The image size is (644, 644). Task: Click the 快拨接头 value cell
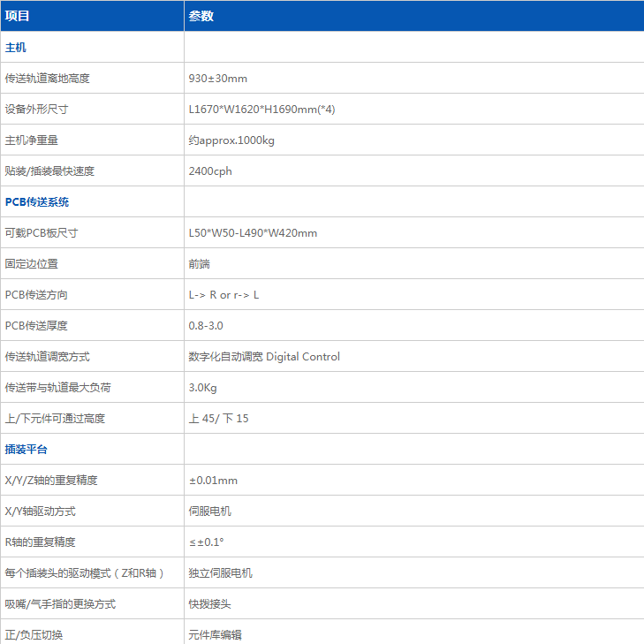[x=209, y=604]
